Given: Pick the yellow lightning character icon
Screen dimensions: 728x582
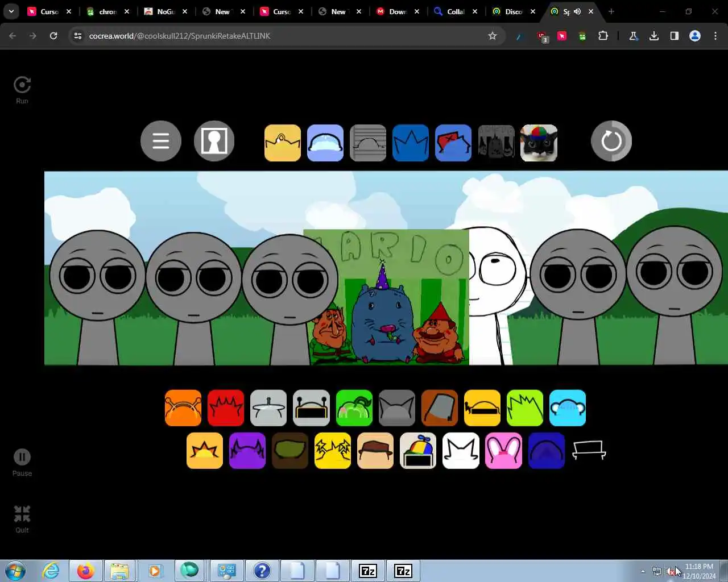Looking at the screenshot, I should (x=333, y=451).
